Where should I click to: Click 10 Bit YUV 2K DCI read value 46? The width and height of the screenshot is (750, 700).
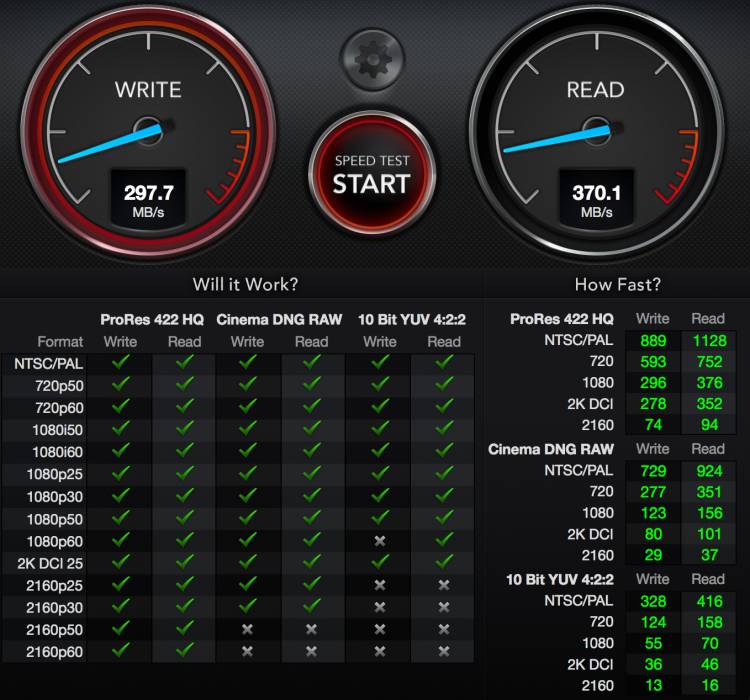click(x=709, y=664)
